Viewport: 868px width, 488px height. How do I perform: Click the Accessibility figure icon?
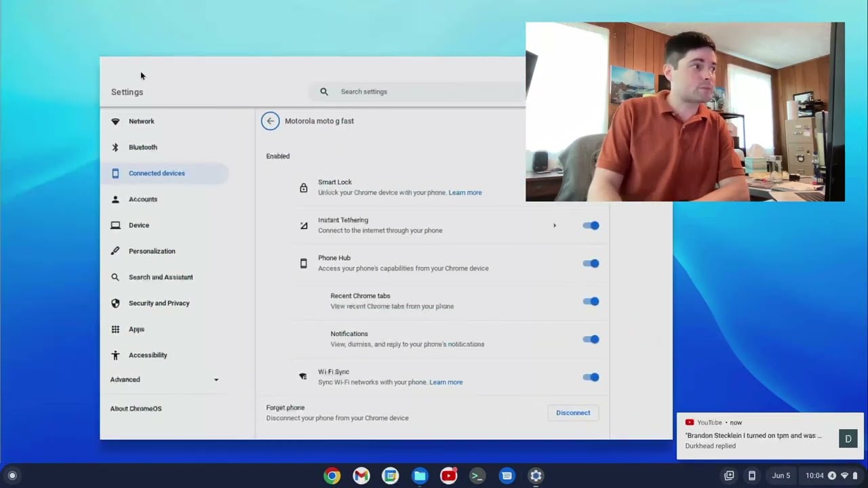115,355
